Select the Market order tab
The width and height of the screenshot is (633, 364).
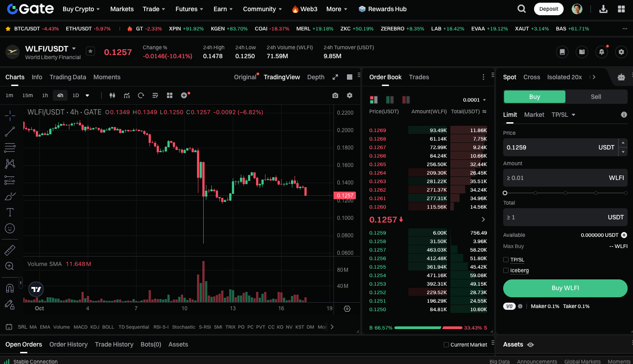point(534,115)
